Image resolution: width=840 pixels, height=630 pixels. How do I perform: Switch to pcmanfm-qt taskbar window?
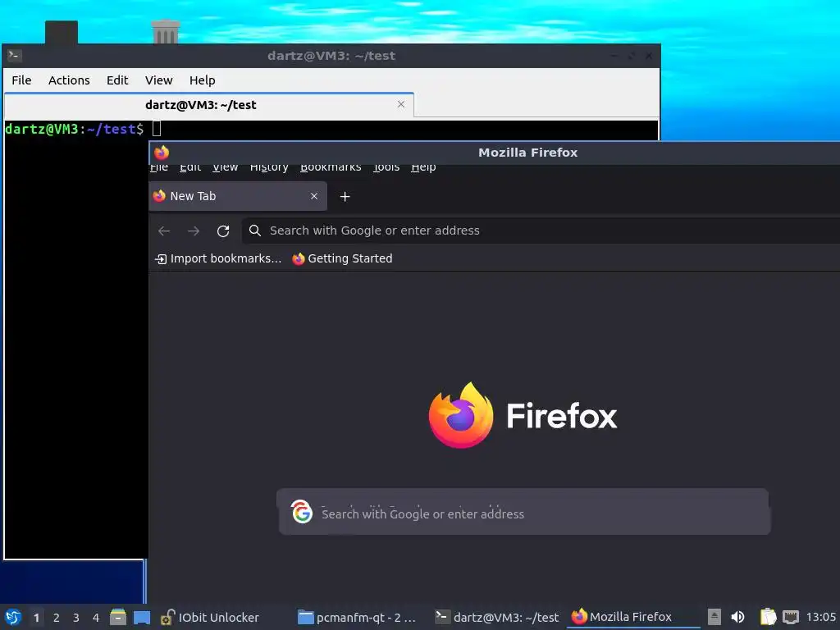(x=357, y=618)
